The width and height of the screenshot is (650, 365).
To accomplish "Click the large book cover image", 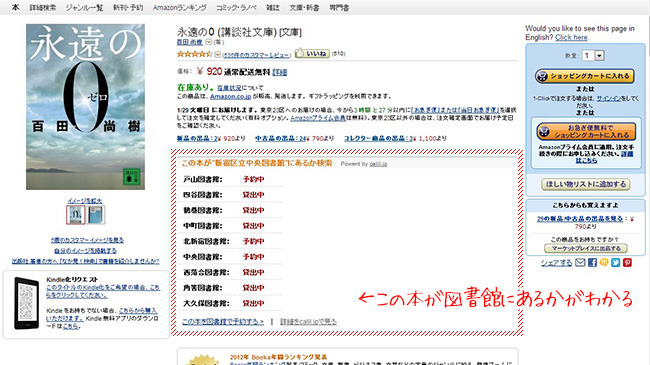I will pos(85,107).
